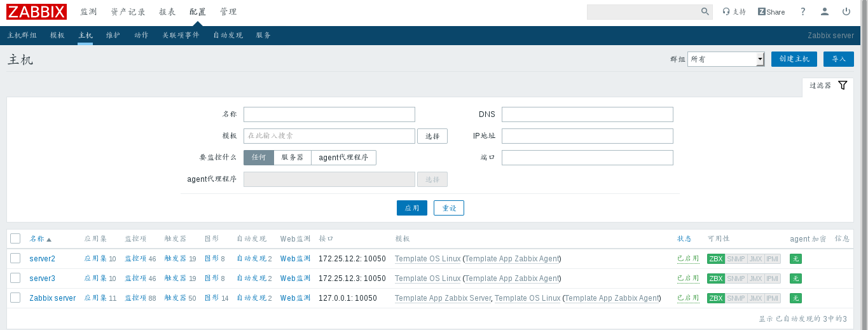This screenshot has height=330, width=868.
Task: Toggle 已启用 status of server2
Action: click(x=688, y=259)
